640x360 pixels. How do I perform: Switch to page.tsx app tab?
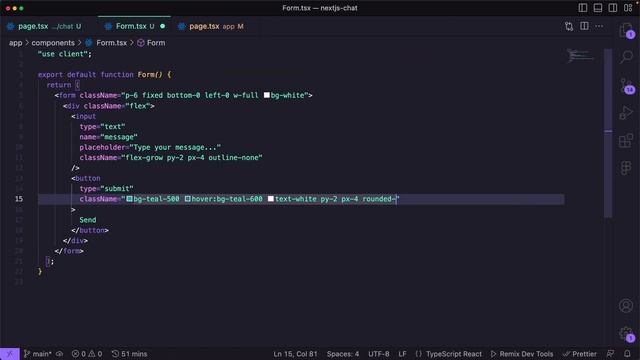coord(211,26)
